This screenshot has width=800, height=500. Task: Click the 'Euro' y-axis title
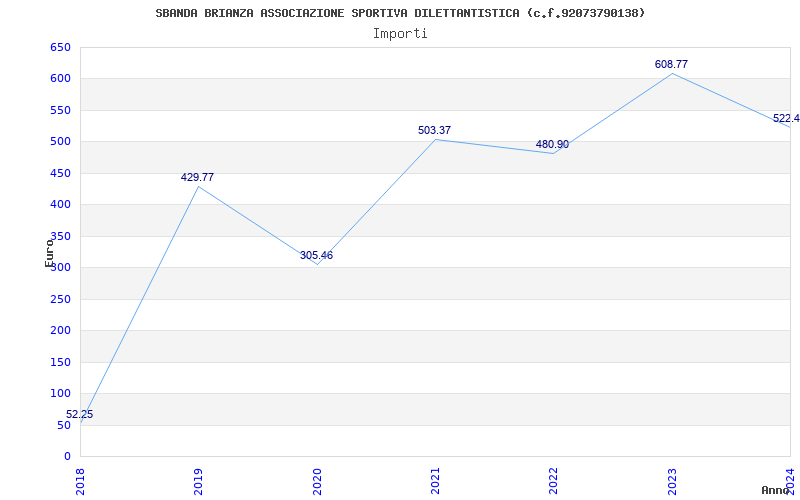click(x=49, y=253)
